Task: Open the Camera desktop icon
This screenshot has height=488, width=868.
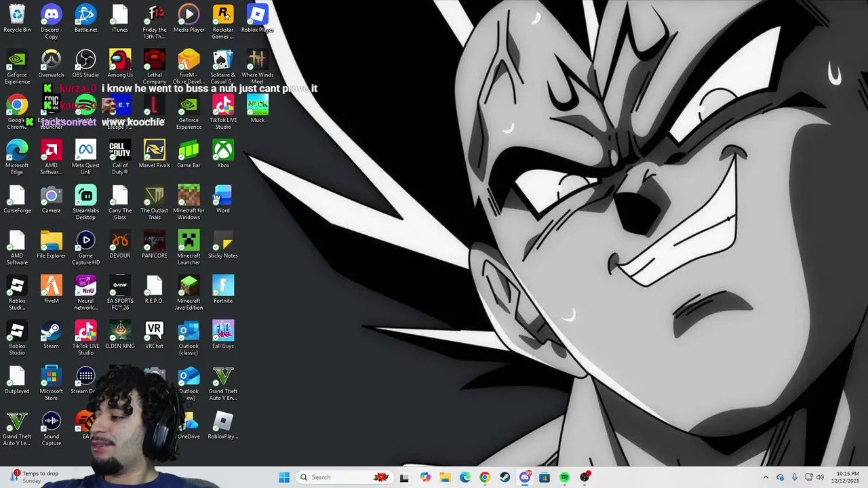Action: [x=51, y=200]
